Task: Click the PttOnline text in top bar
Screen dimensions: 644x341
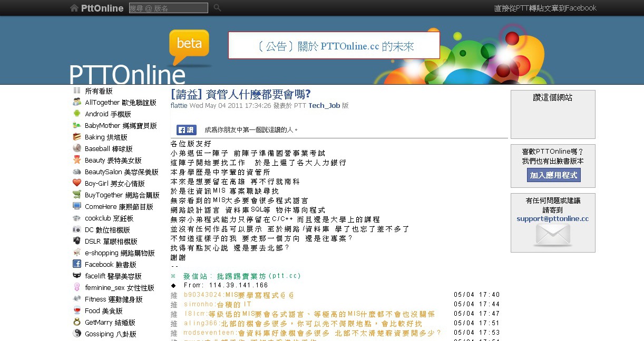Action: pos(102,8)
